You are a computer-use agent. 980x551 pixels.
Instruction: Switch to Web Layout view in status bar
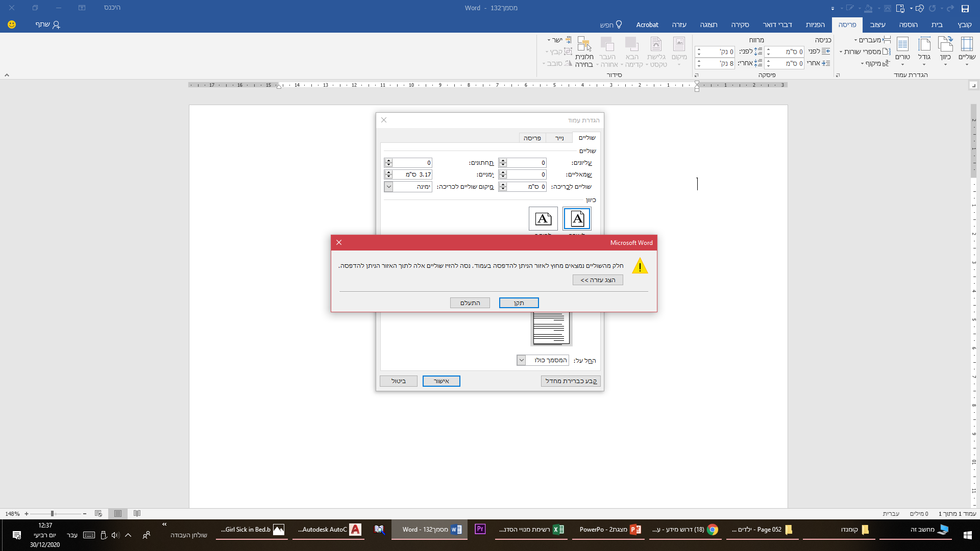[x=99, y=514]
